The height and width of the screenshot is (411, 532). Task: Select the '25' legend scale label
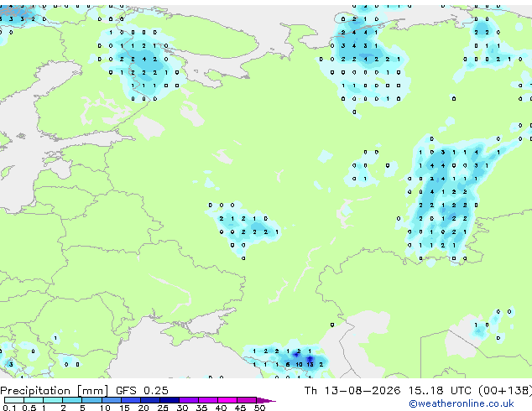[x=163, y=408]
